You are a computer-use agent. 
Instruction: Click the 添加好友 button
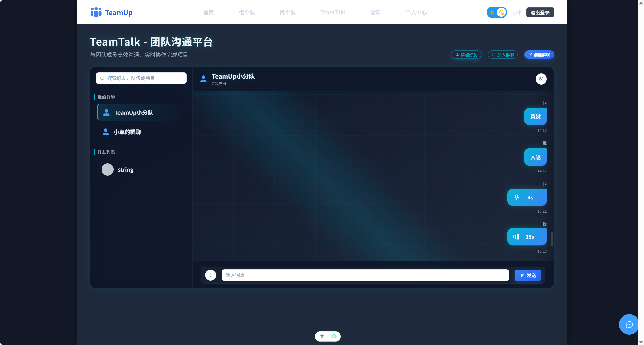(x=466, y=55)
